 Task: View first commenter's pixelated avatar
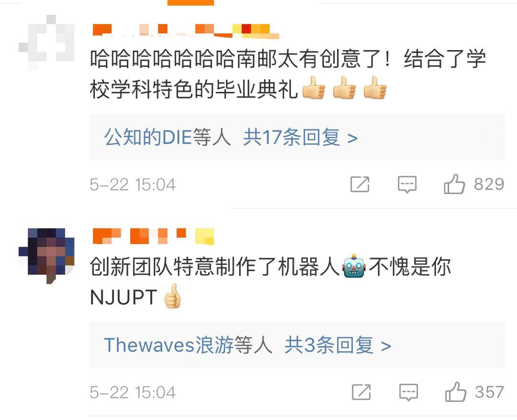pyautogui.click(x=46, y=42)
